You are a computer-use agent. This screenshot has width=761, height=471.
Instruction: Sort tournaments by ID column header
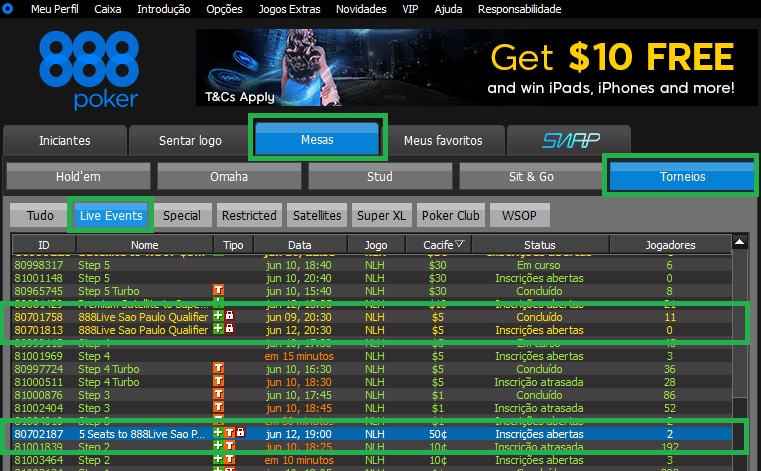coord(44,245)
